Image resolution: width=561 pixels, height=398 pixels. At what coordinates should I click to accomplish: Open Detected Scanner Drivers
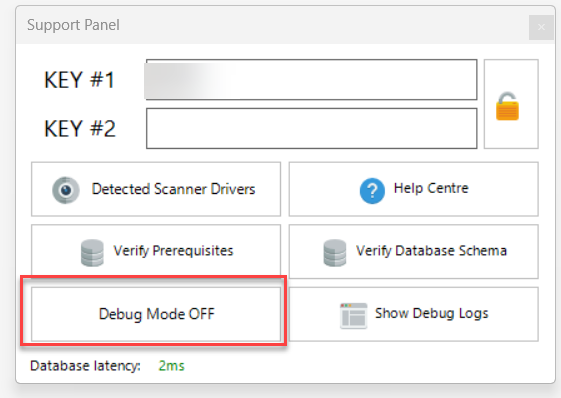pyautogui.click(x=156, y=189)
